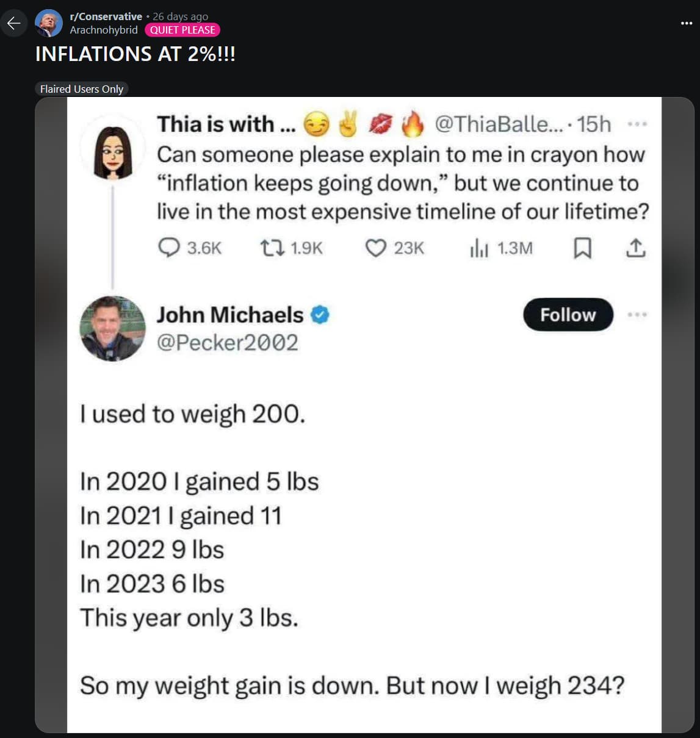Click the QUIET PLEASE flair tag
700x738 pixels.
point(182,30)
